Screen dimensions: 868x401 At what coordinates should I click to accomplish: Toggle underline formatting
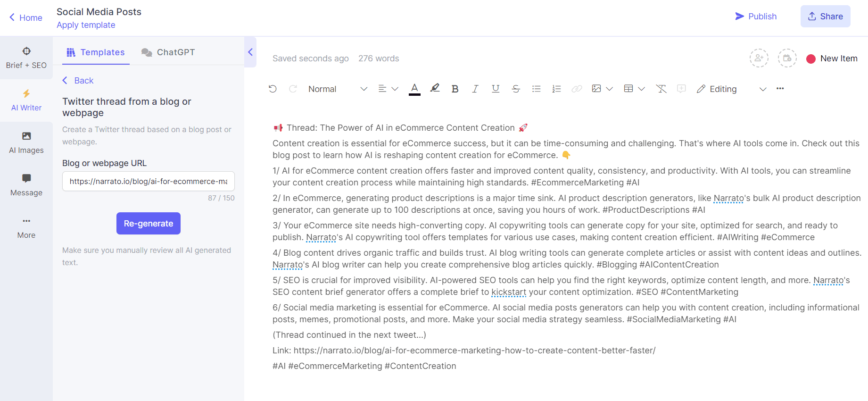coord(496,89)
